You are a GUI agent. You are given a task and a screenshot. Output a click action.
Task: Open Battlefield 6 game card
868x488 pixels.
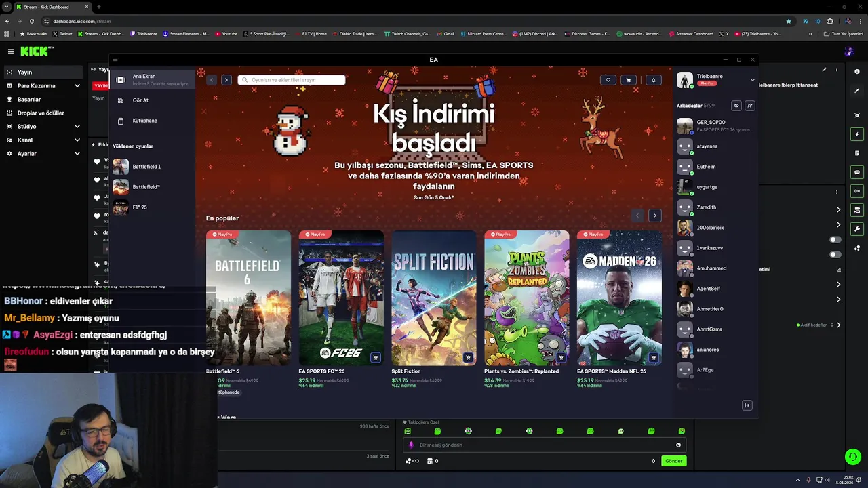[x=248, y=298]
